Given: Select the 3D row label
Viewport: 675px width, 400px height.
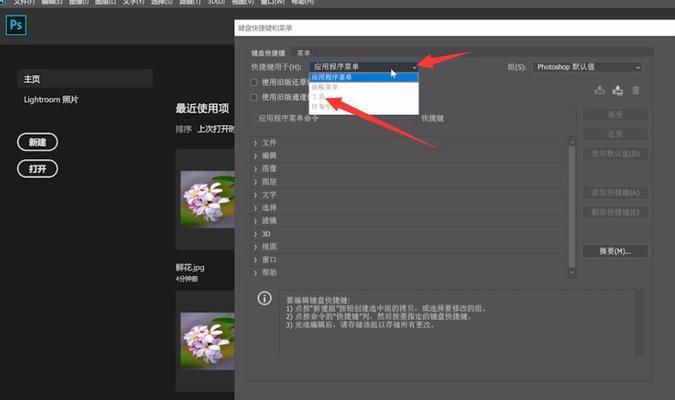Looking at the screenshot, I should click(266, 234).
